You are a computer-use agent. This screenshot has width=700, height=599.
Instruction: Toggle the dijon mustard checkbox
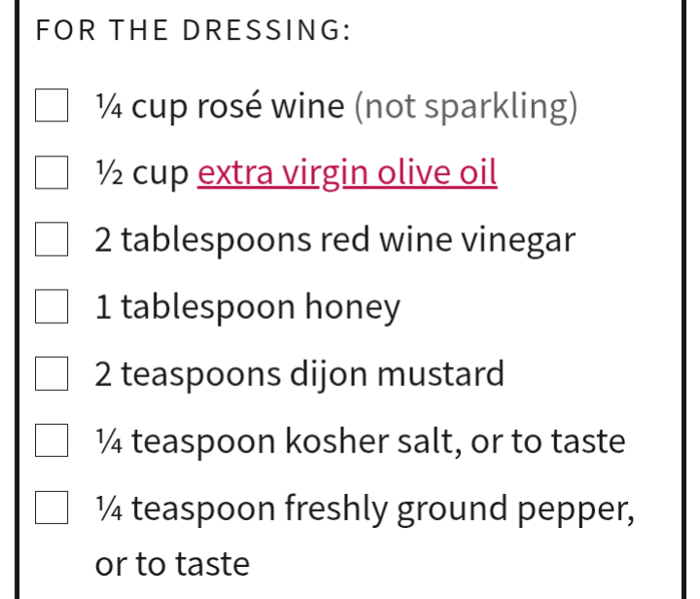[x=52, y=373]
